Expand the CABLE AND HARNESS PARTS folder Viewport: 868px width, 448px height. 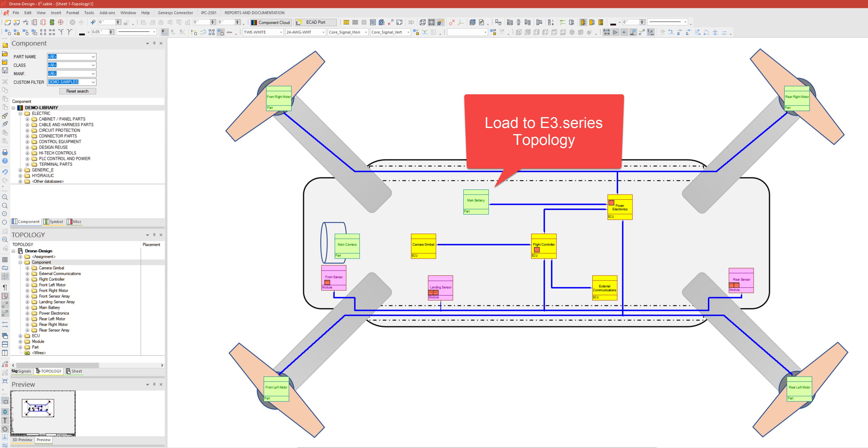click(x=28, y=125)
